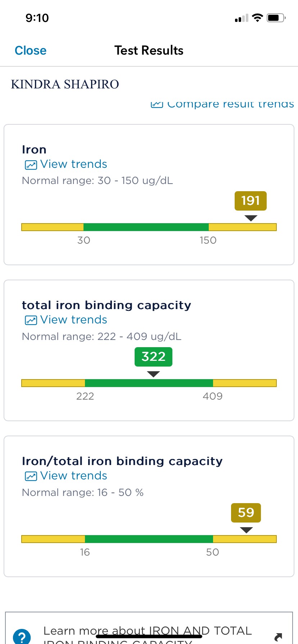Tap trends icon for total iron binding capacity
This screenshot has width=298, height=644.
pyautogui.click(x=31, y=320)
